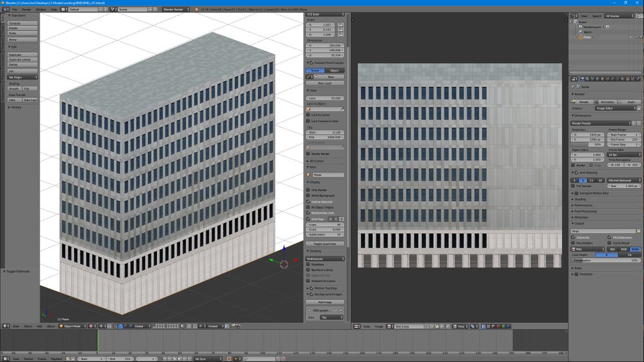Click the Lens 35.000 value field
Image resolution: width=644 pixels, height=362 pixels.
(325, 98)
